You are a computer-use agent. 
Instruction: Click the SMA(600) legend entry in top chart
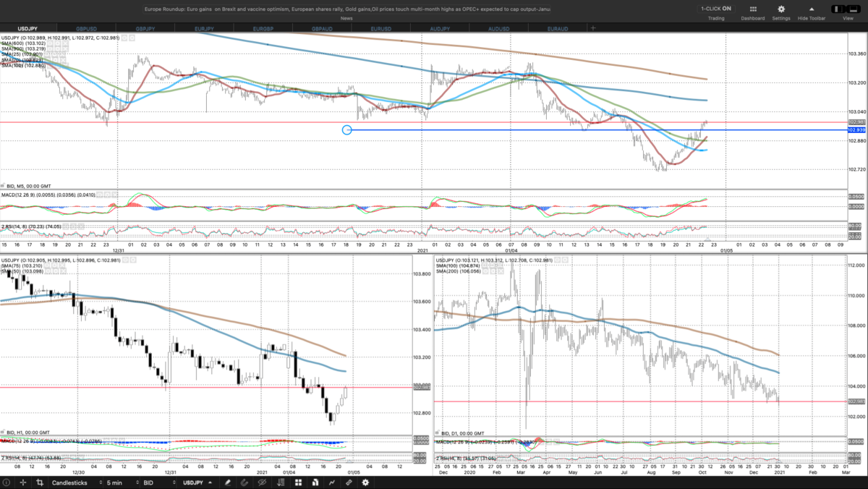click(22, 43)
